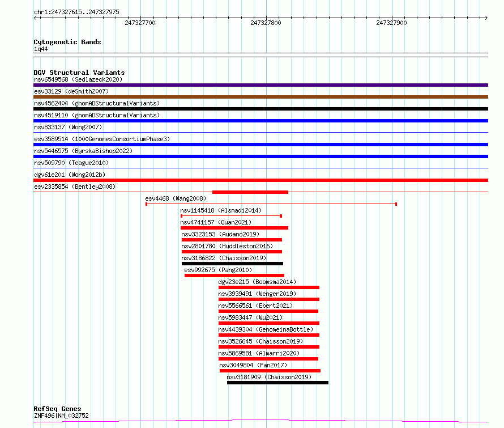
Task: Select nsv3323153 (Audano2019) label
Action: coord(220,234)
